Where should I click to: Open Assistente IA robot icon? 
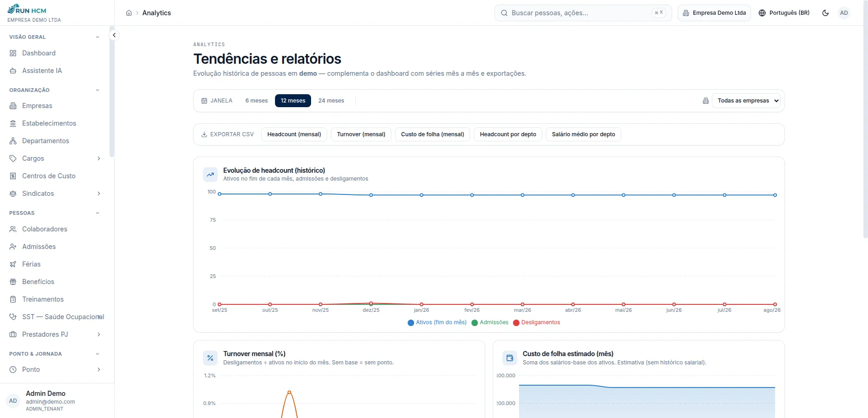click(13, 71)
